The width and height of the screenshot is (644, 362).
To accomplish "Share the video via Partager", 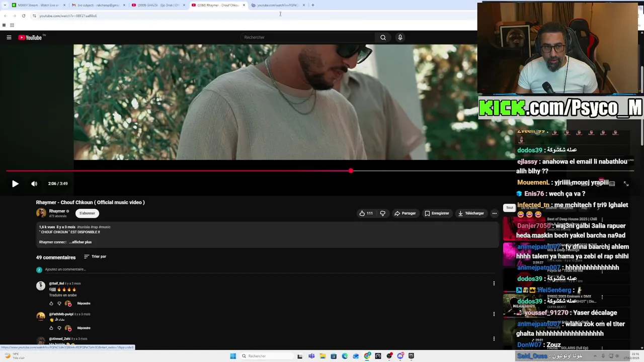I will [405, 213].
